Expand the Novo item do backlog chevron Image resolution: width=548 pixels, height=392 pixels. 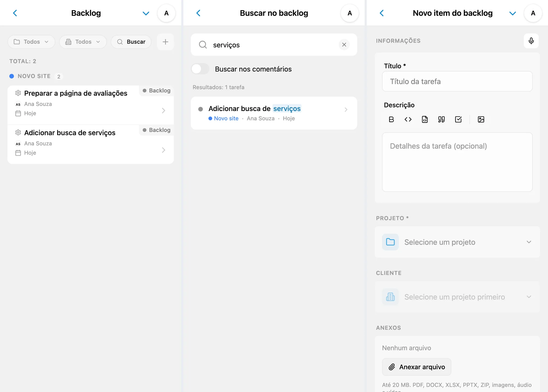513,13
